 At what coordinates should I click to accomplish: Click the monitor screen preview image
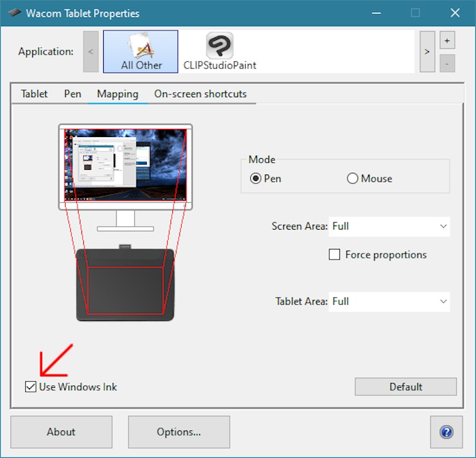click(x=125, y=166)
